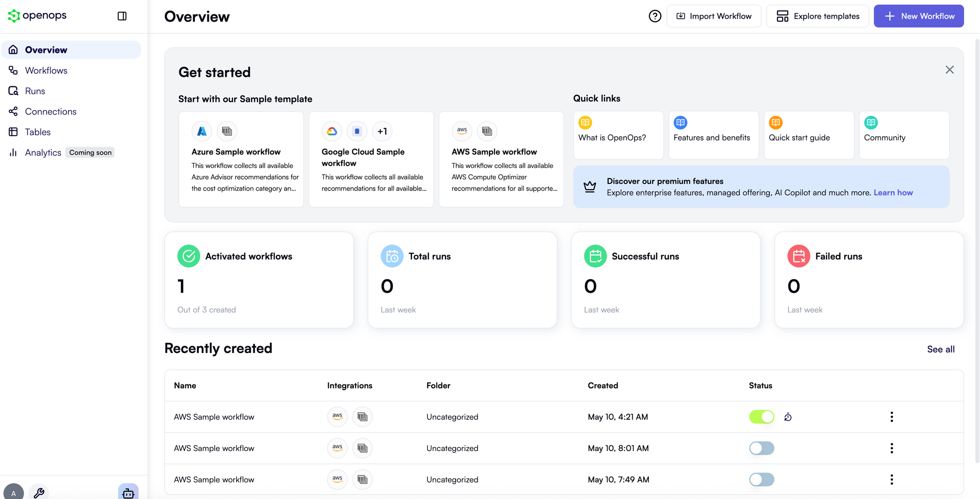Open Analytics in sidebar
This screenshot has height=499, width=980.
tap(43, 153)
